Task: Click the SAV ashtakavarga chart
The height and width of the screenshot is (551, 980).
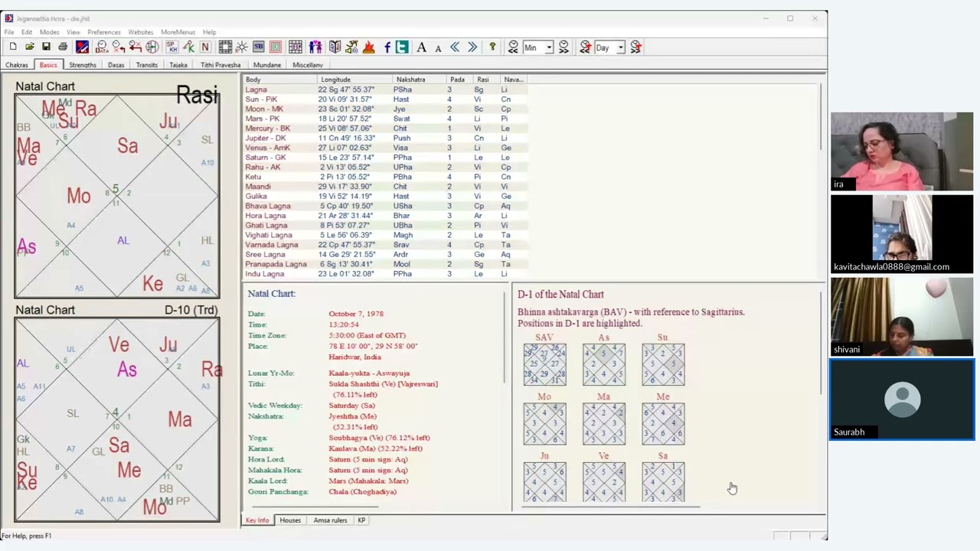Action: click(544, 364)
